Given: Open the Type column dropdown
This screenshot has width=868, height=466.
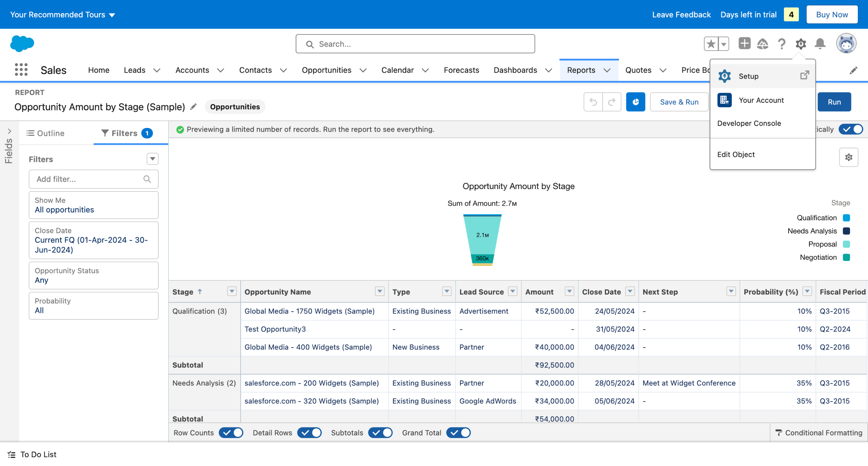Looking at the screenshot, I should click(447, 291).
